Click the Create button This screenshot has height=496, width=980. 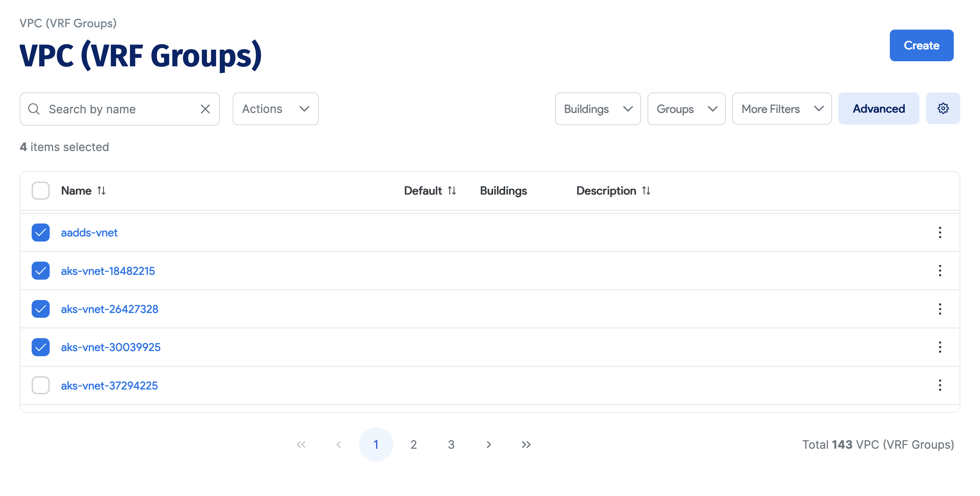921,45
